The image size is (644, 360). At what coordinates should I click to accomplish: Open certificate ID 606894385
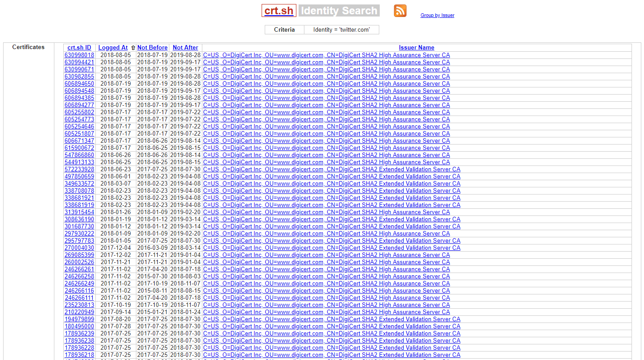79,98
